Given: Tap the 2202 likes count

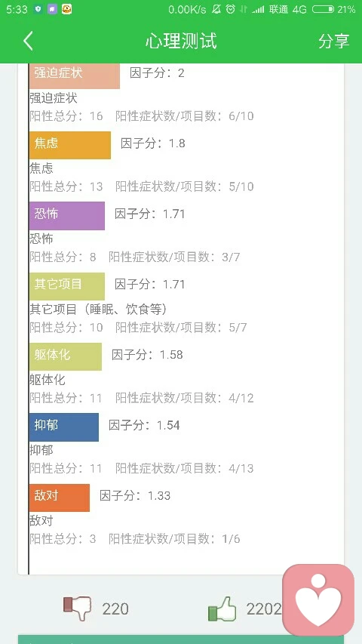Looking at the screenshot, I should click(264, 609).
